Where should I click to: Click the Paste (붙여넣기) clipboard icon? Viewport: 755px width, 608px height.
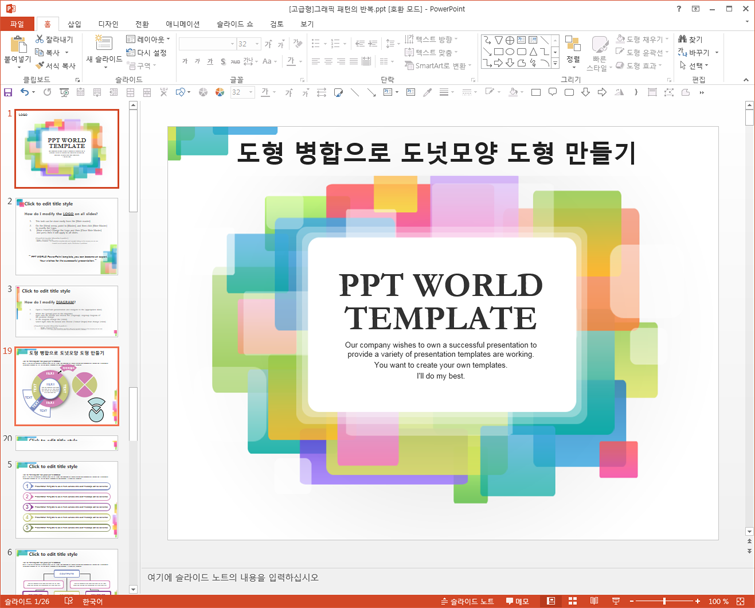tap(18, 44)
